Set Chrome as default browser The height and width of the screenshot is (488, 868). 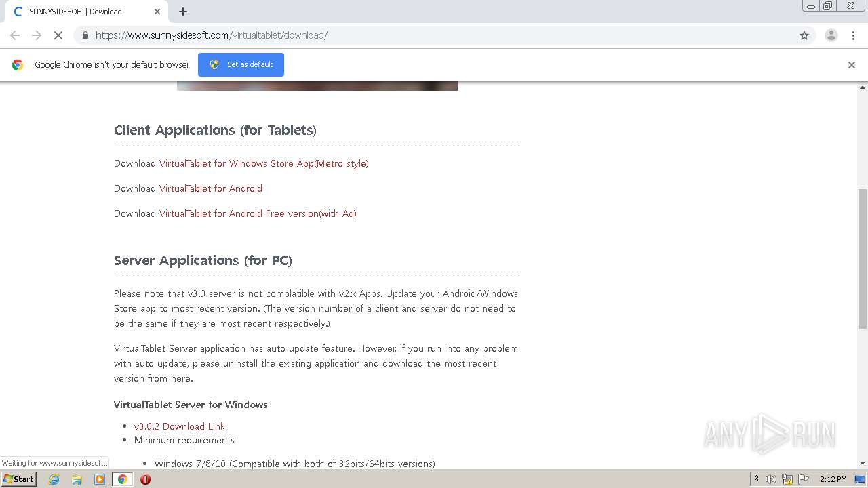tap(241, 64)
